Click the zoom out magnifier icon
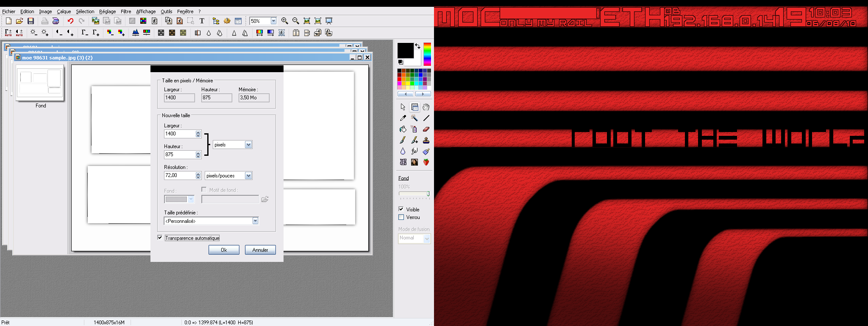868x326 pixels. click(x=296, y=21)
